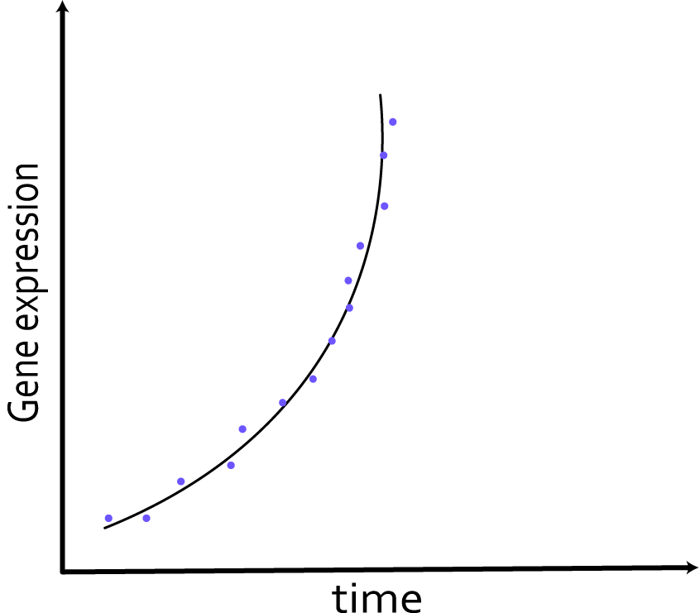Pick the fourth-highest purple data point
Viewport: 700px width, 613px height.
[x=360, y=246]
